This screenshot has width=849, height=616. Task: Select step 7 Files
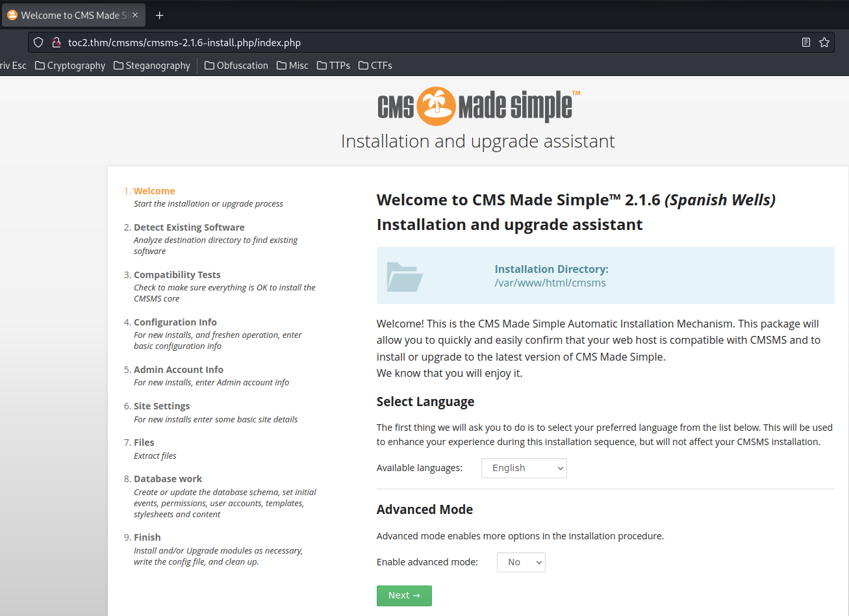point(144,443)
